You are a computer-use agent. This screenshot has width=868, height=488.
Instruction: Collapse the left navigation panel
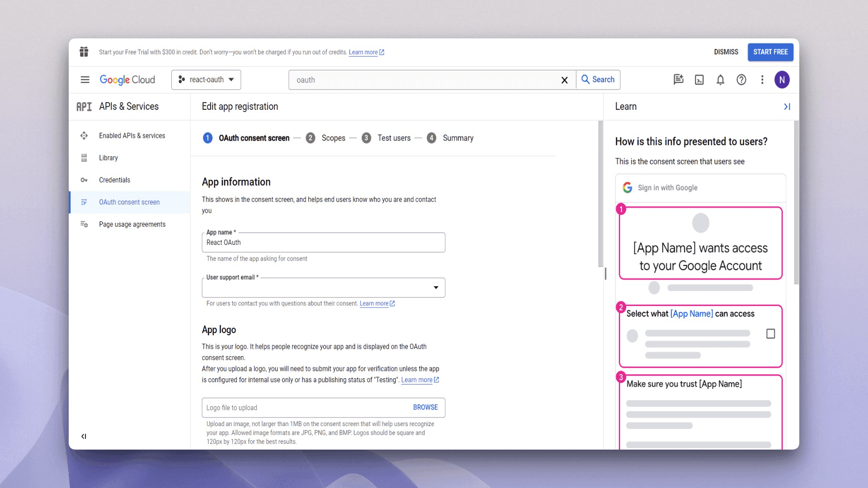point(83,436)
